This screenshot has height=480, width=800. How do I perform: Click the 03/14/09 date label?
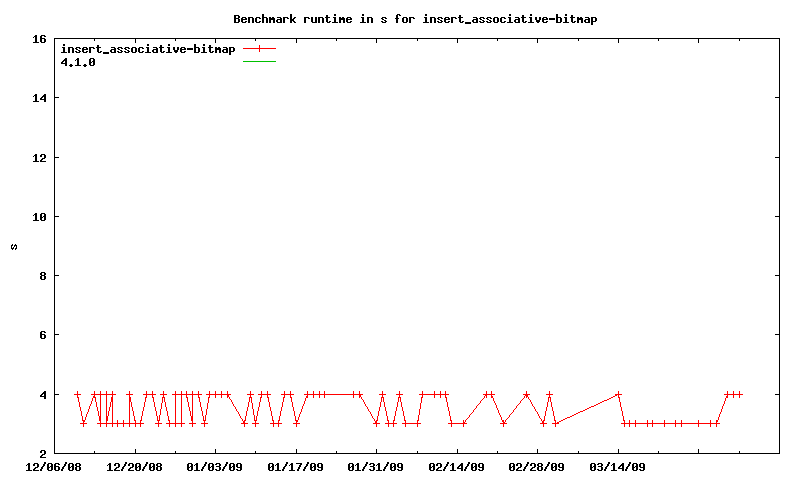pos(618,466)
